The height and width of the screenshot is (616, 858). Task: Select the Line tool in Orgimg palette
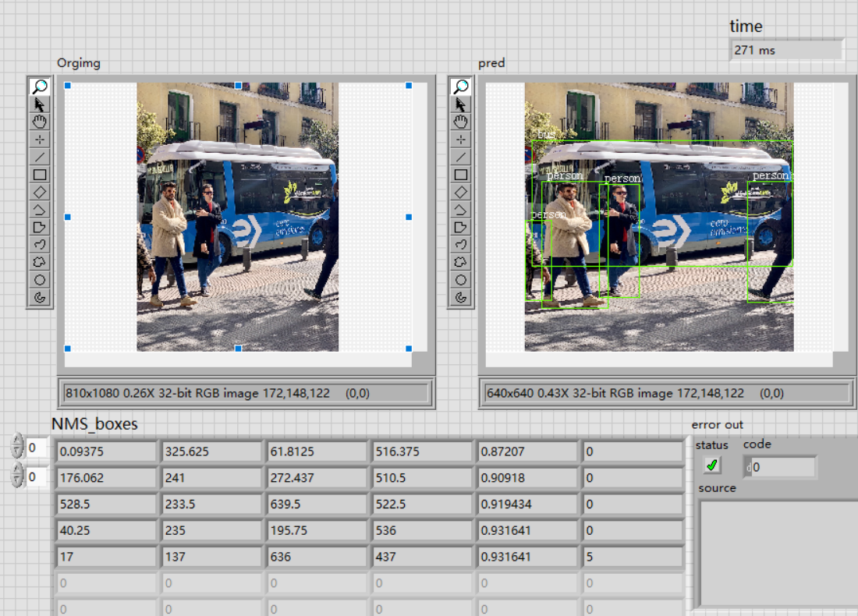pyautogui.click(x=40, y=157)
